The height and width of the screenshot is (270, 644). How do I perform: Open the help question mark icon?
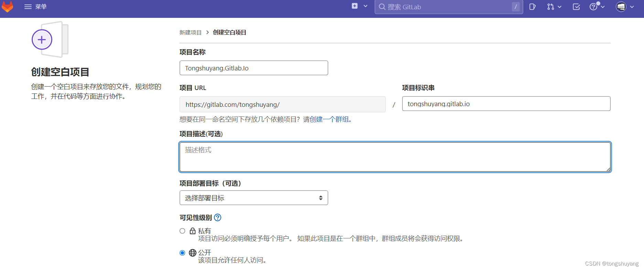click(x=593, y=7)
